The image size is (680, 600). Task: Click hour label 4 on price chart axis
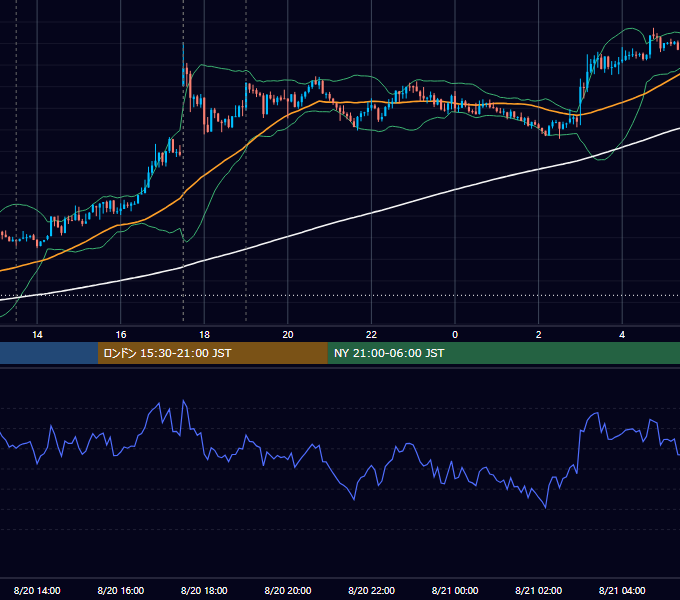coord(622,335)
